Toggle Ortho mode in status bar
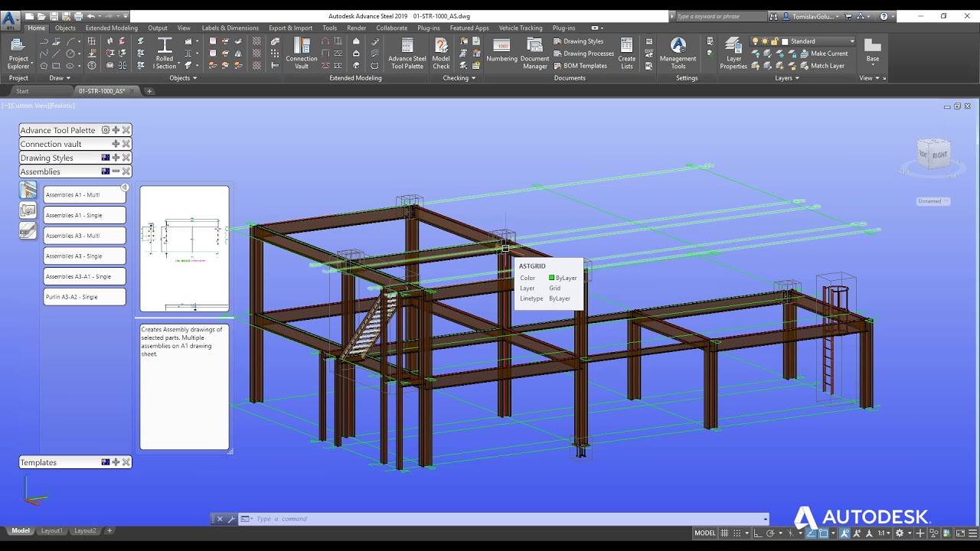Image resolution: width=980 pixels, height=551 pixels. pos(758,533)
